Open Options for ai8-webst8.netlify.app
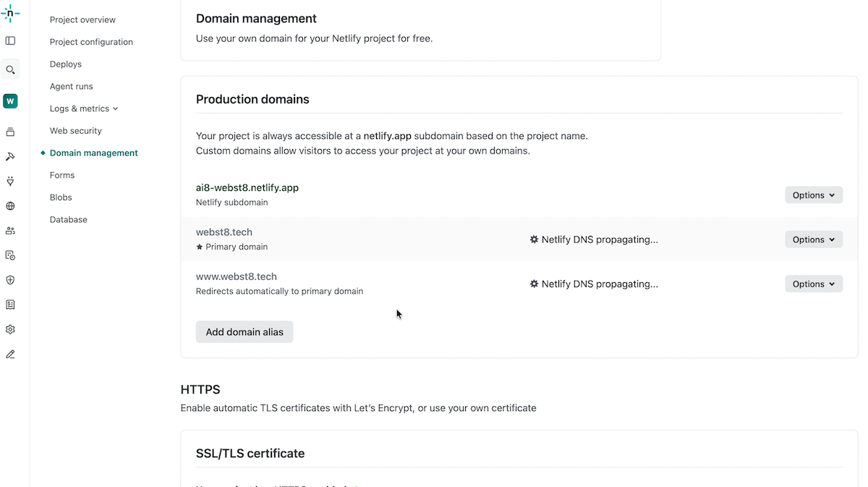Image resolution: width=868 pixels, height=487 pixels. (x=814, y=195)
